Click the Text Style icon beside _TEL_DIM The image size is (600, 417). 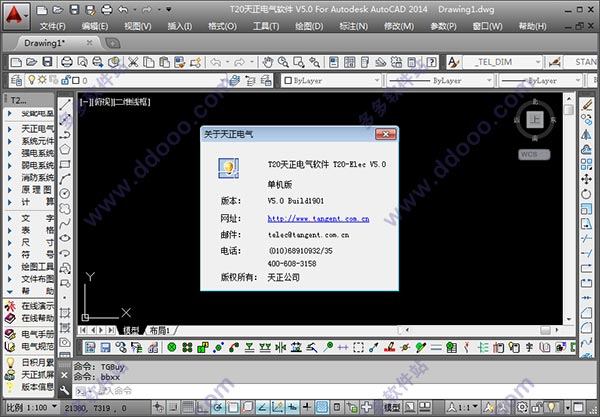click(x=452, y=62)
